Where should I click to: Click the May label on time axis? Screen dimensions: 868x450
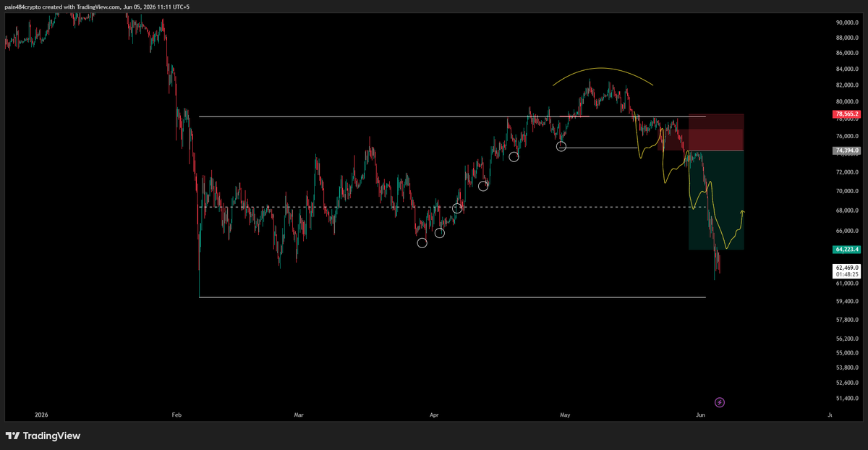point(565,416)
